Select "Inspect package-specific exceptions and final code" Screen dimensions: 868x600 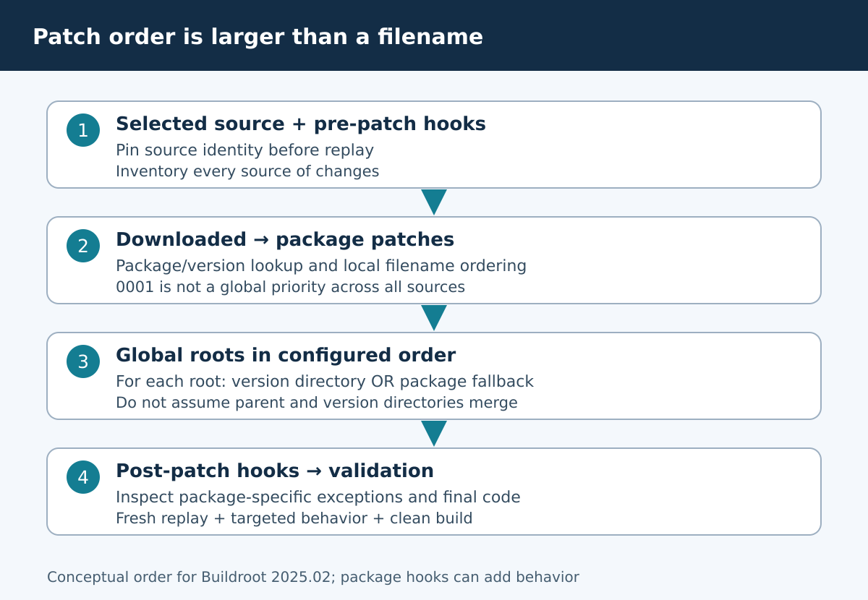coord(318,497)
